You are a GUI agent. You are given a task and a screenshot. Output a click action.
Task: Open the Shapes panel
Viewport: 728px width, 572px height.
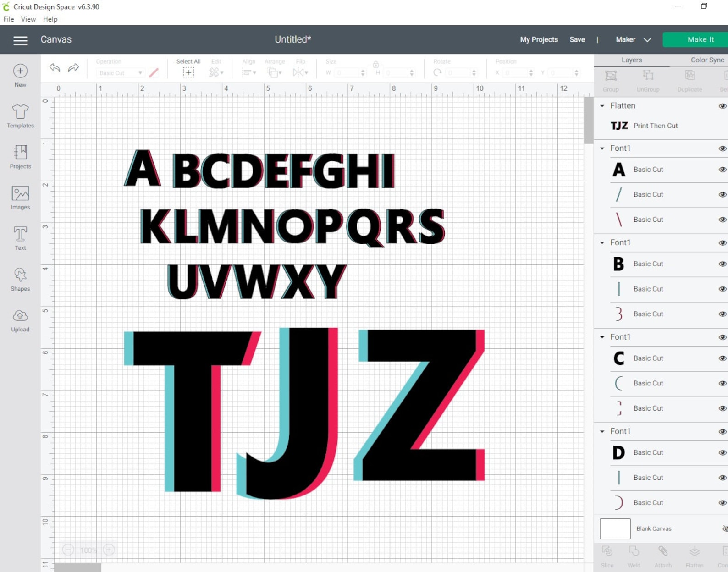(20, 279)
